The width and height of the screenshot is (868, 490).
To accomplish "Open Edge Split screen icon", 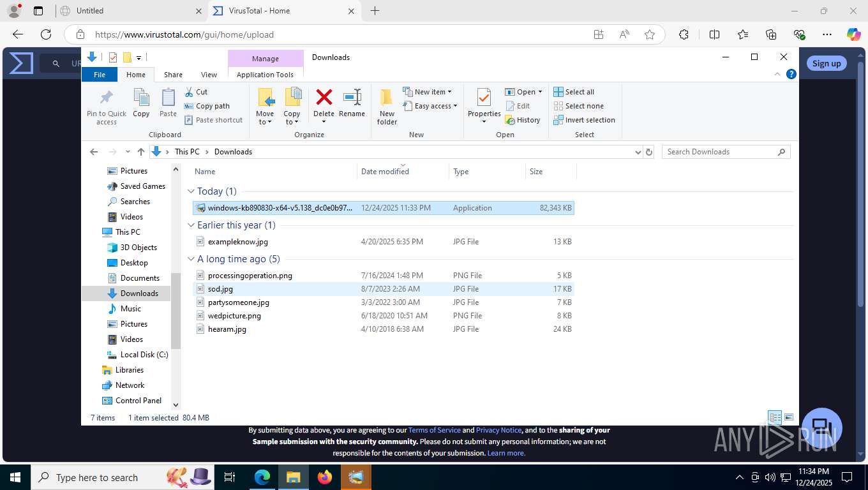I will point(714,34).
